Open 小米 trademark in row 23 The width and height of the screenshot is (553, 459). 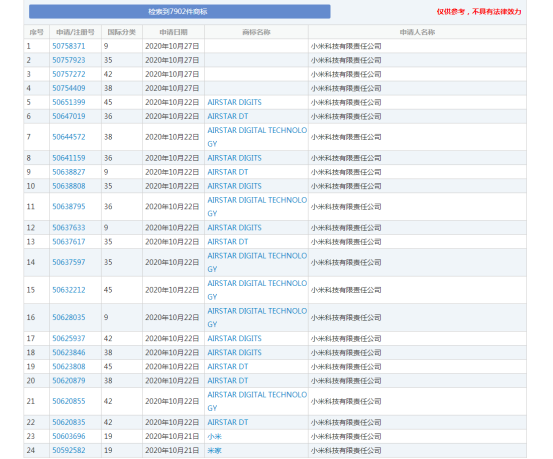(214, 436)
